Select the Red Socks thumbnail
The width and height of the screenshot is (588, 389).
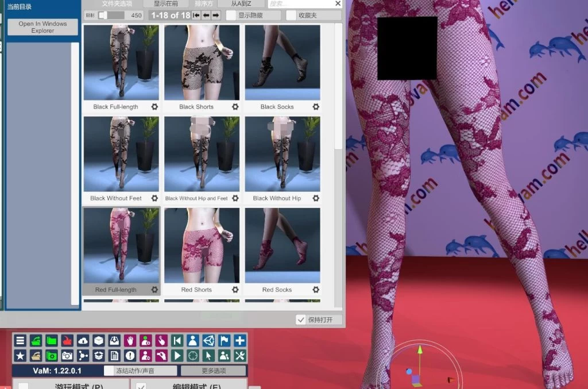[x=282, y=246]
